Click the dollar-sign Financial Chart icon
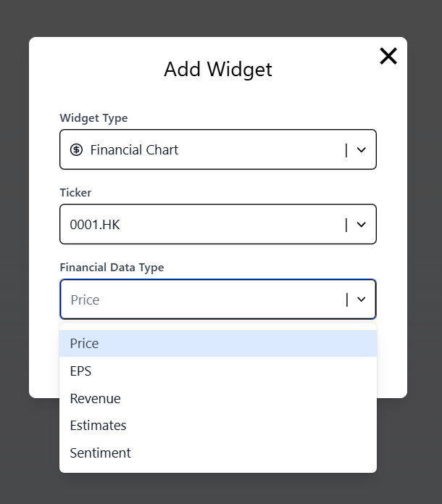This screenshot has height=504, width=442. pos(76,150)
